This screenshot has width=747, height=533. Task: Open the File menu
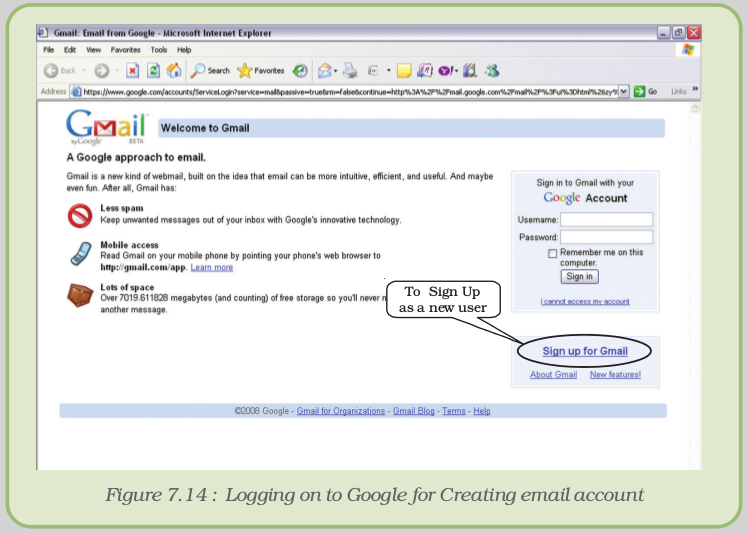coord(49,50)
